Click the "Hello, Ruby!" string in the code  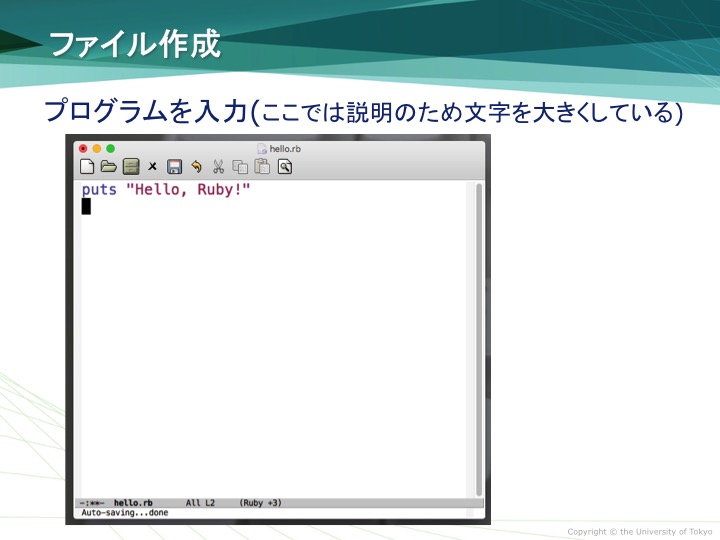pyautogui.click(x=188, y=189)
